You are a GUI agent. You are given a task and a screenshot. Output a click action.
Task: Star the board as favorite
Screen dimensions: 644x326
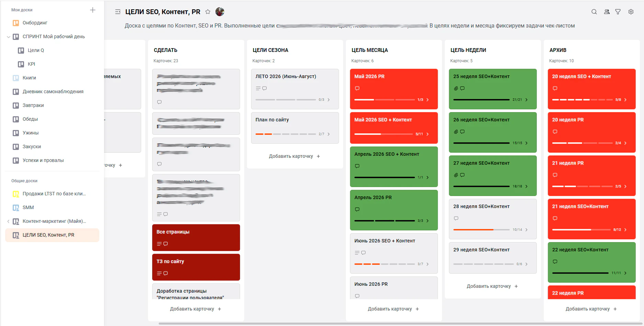click(208, 12)
